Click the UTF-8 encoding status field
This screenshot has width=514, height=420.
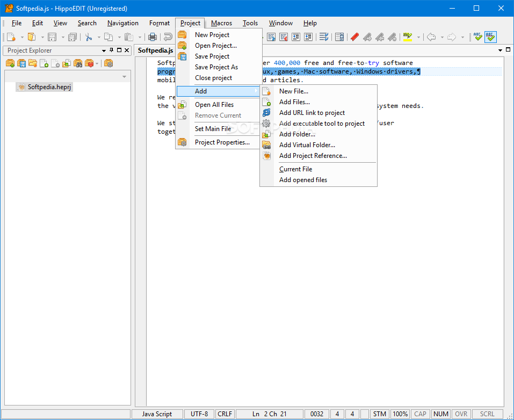(199, 414)
